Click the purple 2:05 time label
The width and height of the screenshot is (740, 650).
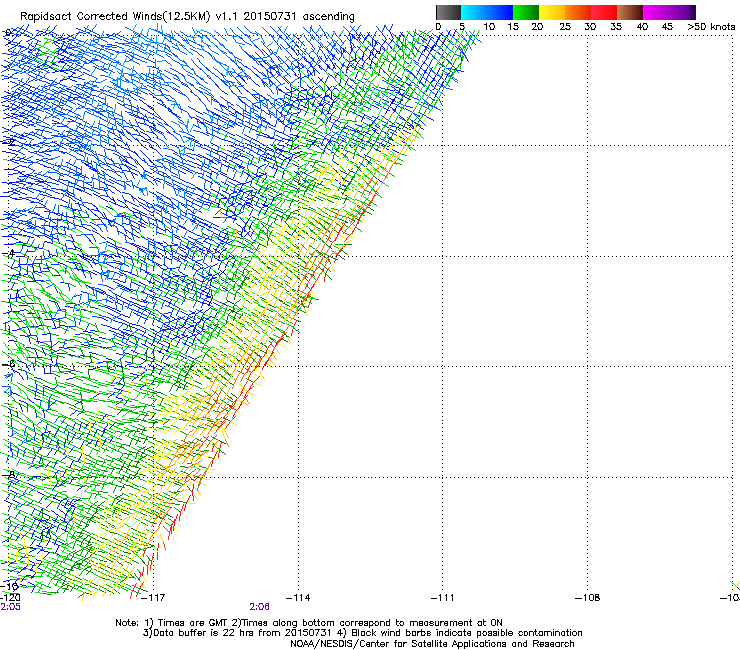[x=10, y=607]
